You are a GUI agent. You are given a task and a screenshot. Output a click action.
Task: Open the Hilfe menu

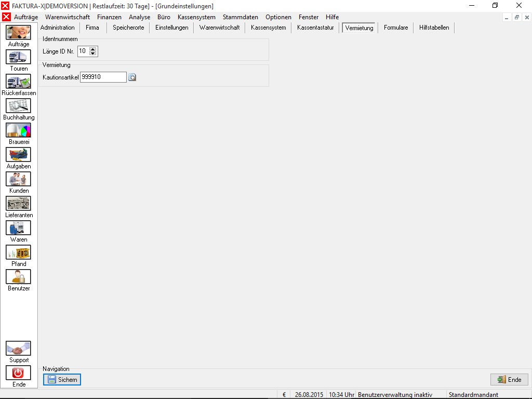[332, 17]
